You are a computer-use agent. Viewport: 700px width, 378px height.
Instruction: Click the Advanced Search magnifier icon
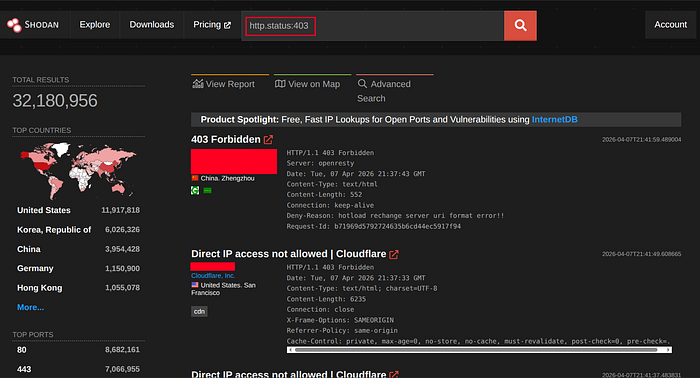[x=362, y=83]
